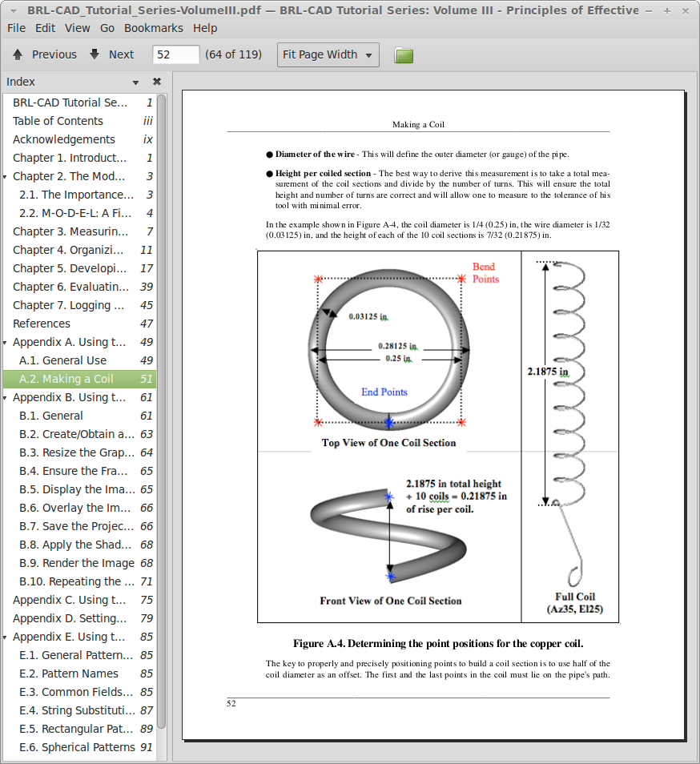Open the Bookmarks menu
This screenshot has height=764, width=700.
pos(153,28)
